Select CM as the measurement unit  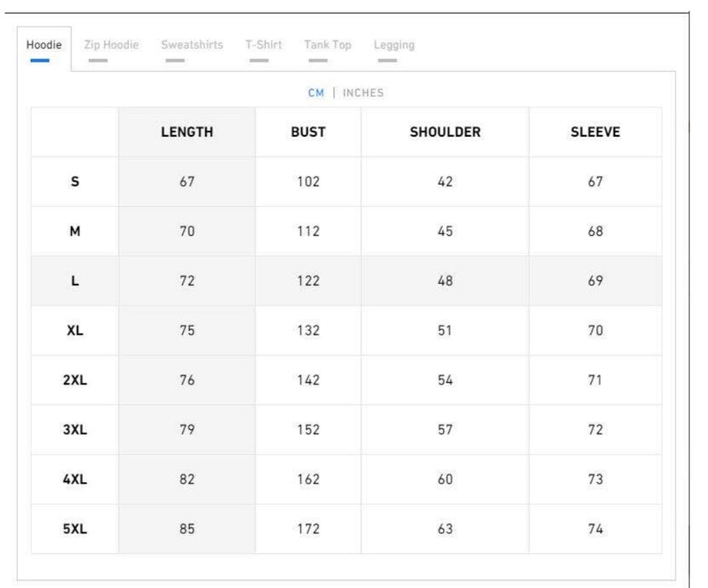click(x=316, y=93)
